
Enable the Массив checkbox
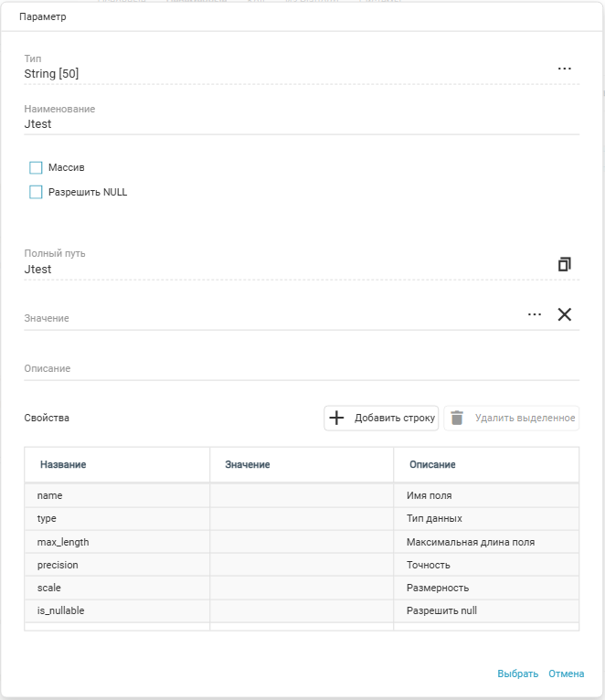[x=37, y=167]
